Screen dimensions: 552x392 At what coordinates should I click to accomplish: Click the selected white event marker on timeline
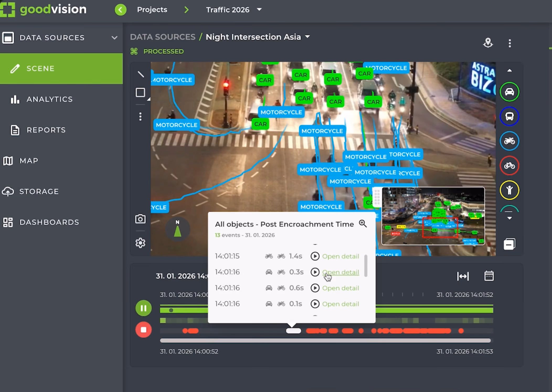[294, 331]
